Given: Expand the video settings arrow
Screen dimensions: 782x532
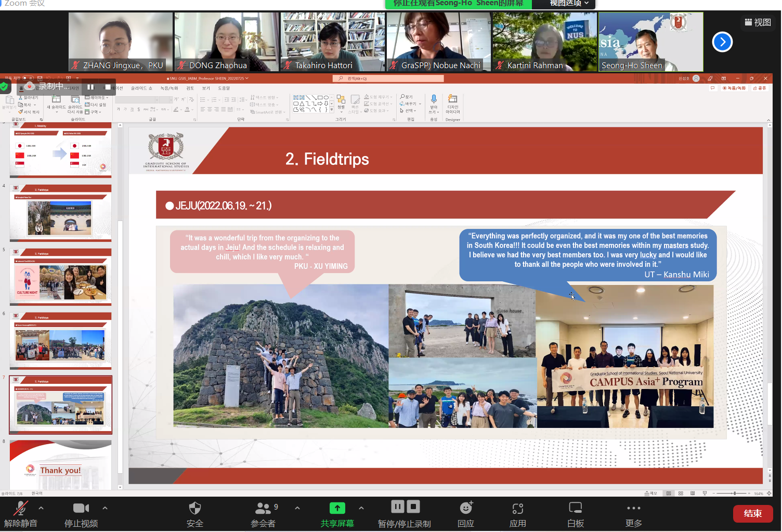Looking at the screenshot, I should pos(105,508).
